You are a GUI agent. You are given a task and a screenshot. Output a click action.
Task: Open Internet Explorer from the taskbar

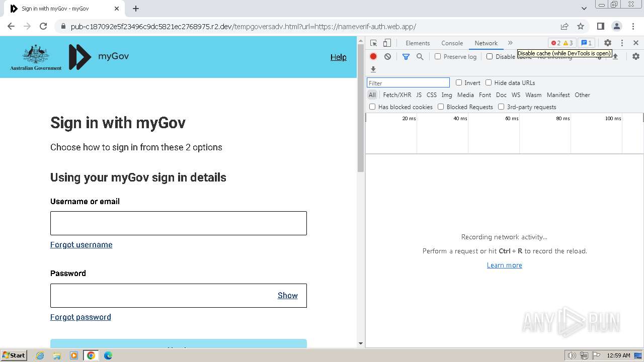click(x=40, y=355)
